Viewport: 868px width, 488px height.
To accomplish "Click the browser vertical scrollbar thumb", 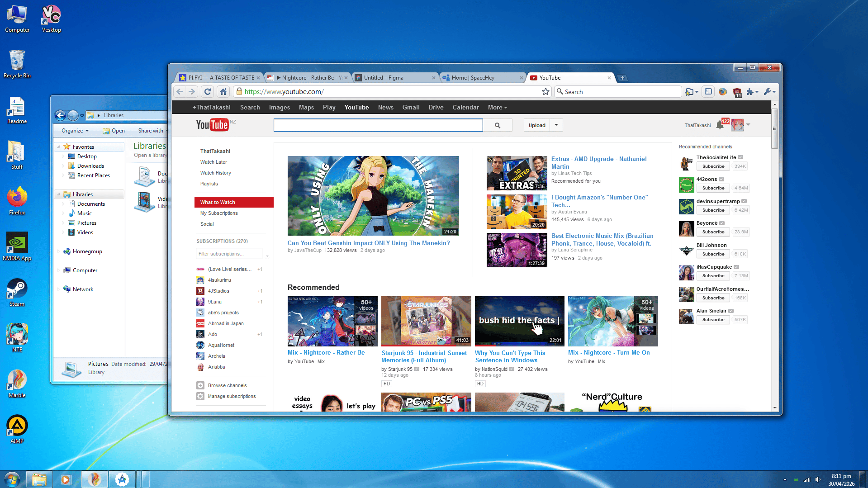I will click(774, 128).
